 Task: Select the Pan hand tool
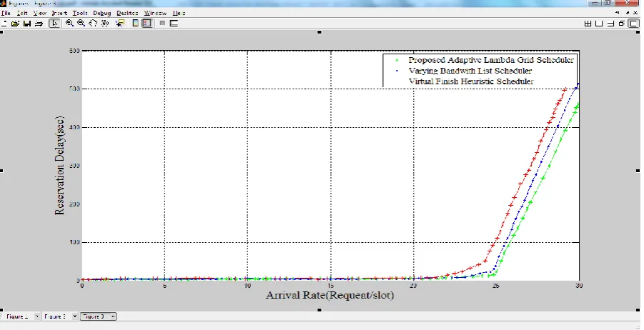pyautogui.click(x=93, y=24)
